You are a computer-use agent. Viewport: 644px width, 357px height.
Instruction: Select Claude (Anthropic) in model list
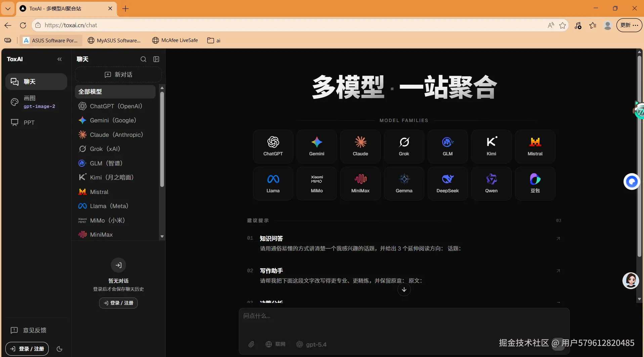115,134
